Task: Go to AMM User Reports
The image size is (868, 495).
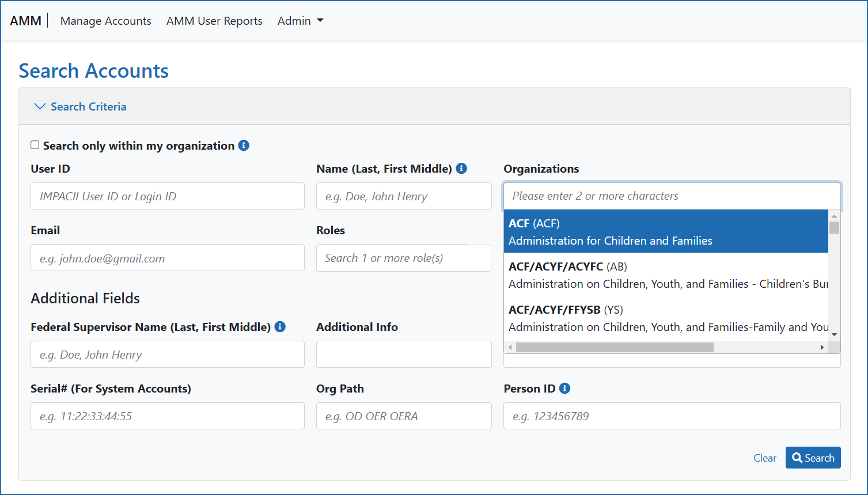Action: 214,21
